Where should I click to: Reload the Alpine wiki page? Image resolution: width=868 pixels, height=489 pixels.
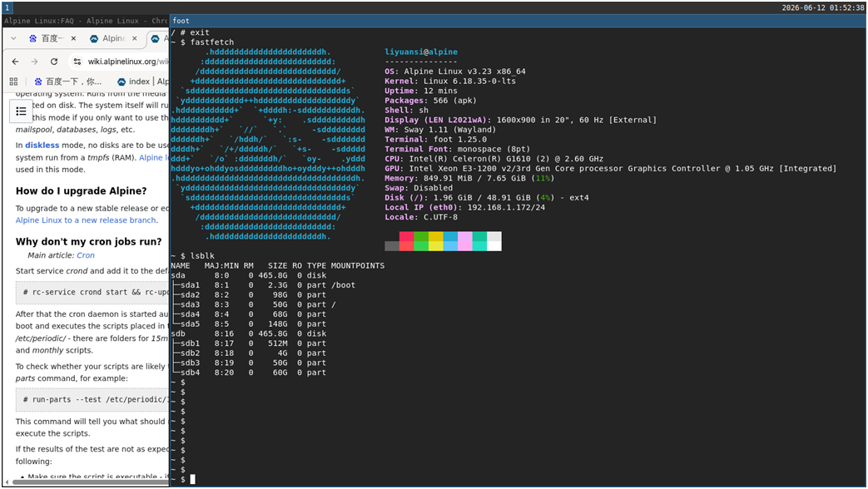54,62
